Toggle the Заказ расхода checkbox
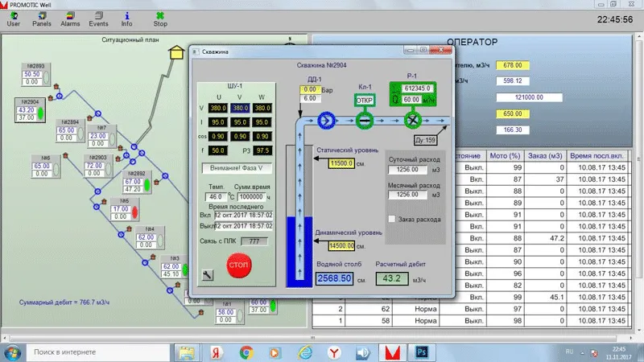Image resolution: width=644 pixels, height=362 pixels. pyautogui.click(x=392, y=219)
